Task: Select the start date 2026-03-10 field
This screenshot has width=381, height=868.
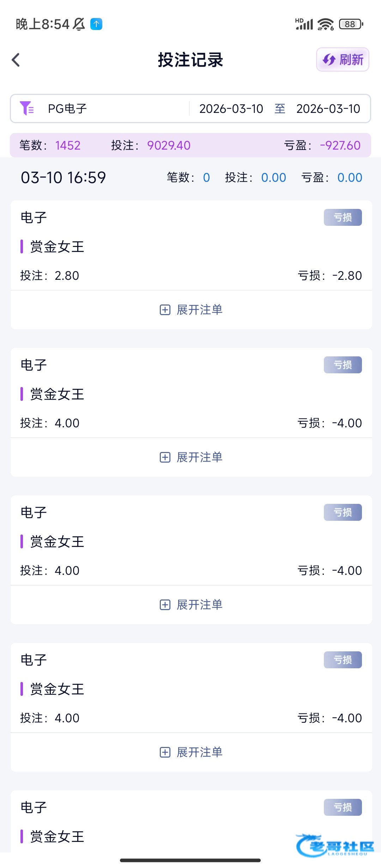Action: point(231,109)
